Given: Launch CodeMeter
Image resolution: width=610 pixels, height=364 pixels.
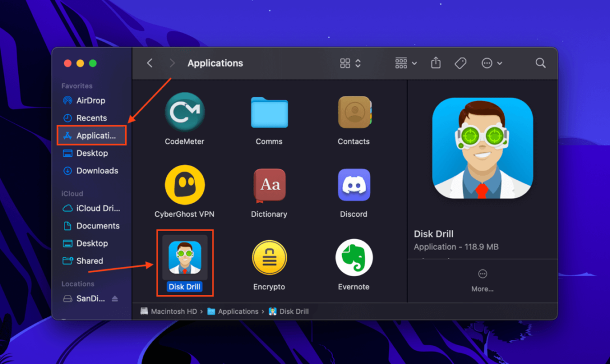Looking at the screenshot, I should click(184, 112).
